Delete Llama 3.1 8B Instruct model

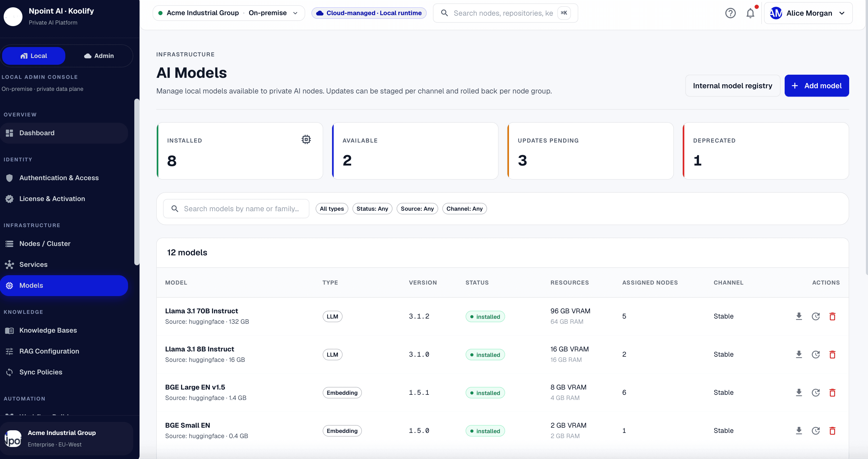click(x=832, y=354)
